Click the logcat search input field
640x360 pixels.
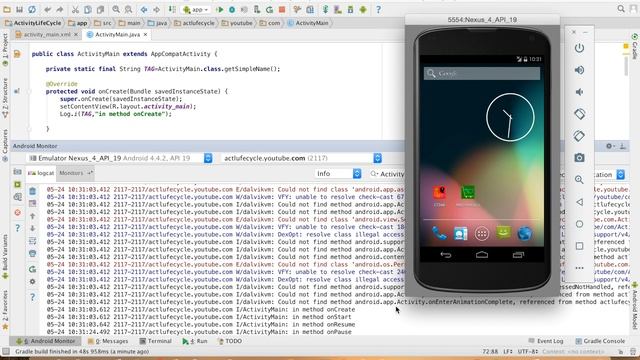388,174
